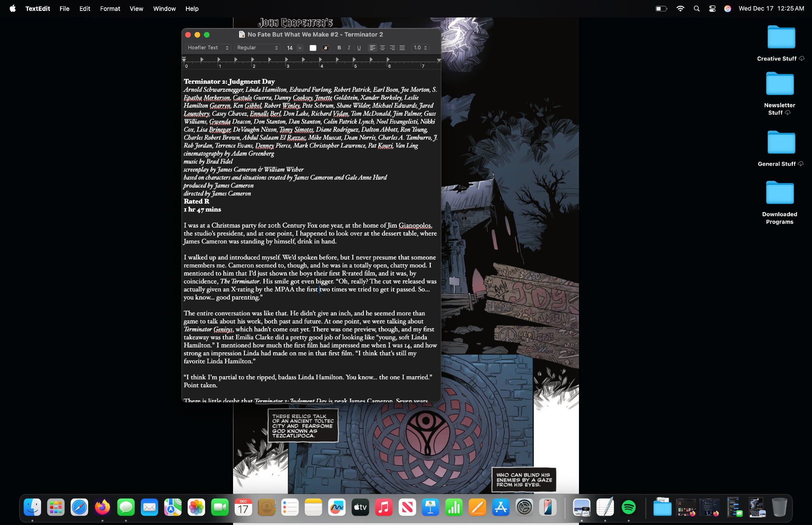The width and height of the screenshot is (812, 525).
Task: Open Spotlight search in menu bar
Action: coord(697,9)
